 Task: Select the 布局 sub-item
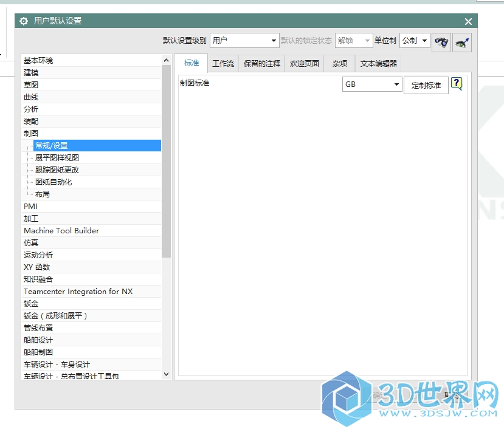[97, 194]
